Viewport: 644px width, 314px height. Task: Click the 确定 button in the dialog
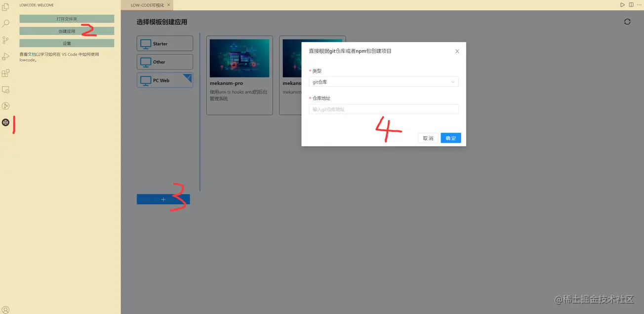click(450, 138)
